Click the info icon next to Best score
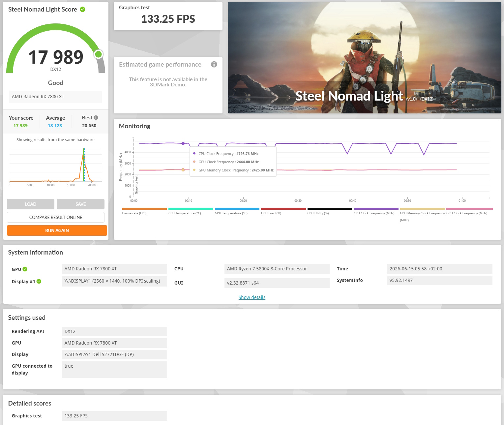 [96, 118]
